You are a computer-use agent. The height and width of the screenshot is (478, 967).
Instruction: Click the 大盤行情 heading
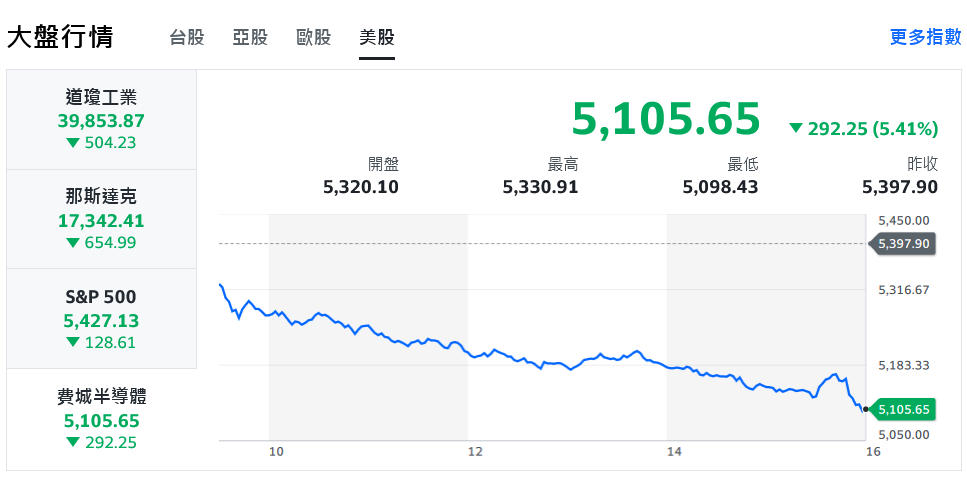pyautogui.click(x=60, y=38)
